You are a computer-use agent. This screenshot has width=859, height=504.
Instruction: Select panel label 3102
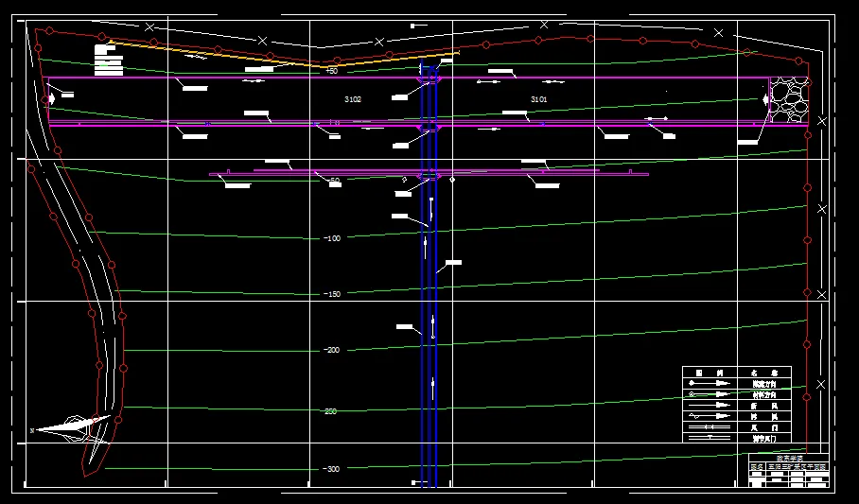click(353, 99)
